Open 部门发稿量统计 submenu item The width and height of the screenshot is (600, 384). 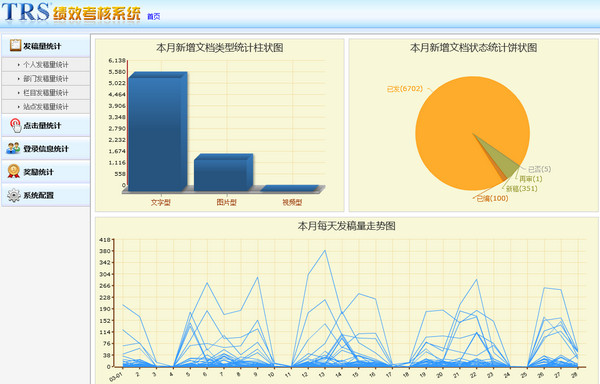click(46, 79)
